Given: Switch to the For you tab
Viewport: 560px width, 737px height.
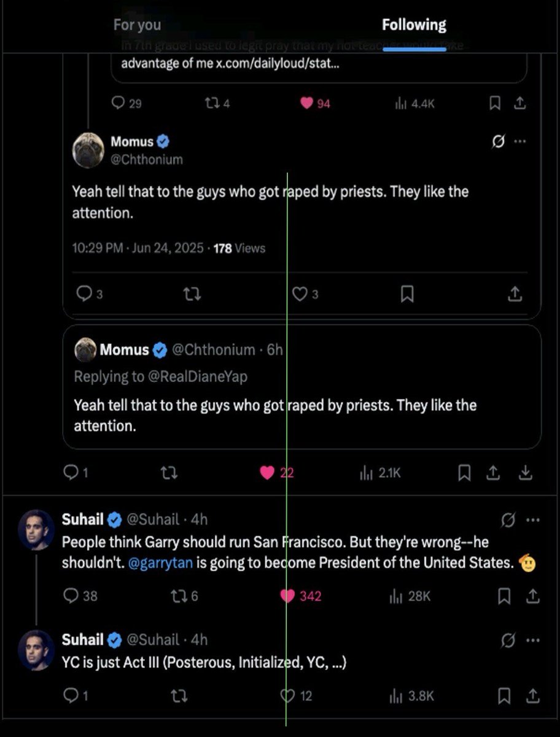Looking at the screenshot, I should [x=137, y=25].
